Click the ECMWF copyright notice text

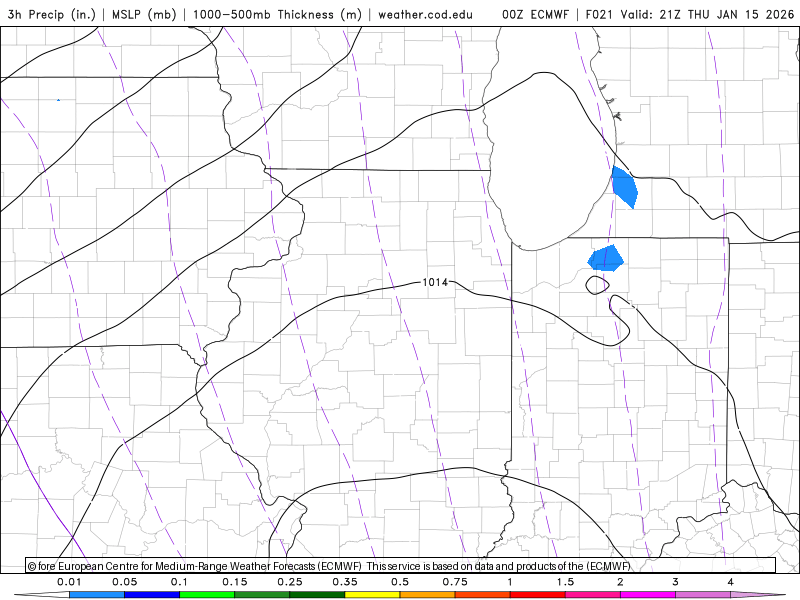click(329, 566)
